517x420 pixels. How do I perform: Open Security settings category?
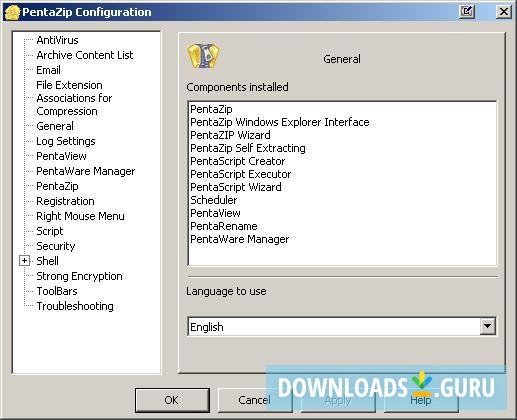(x=56, y=246)
